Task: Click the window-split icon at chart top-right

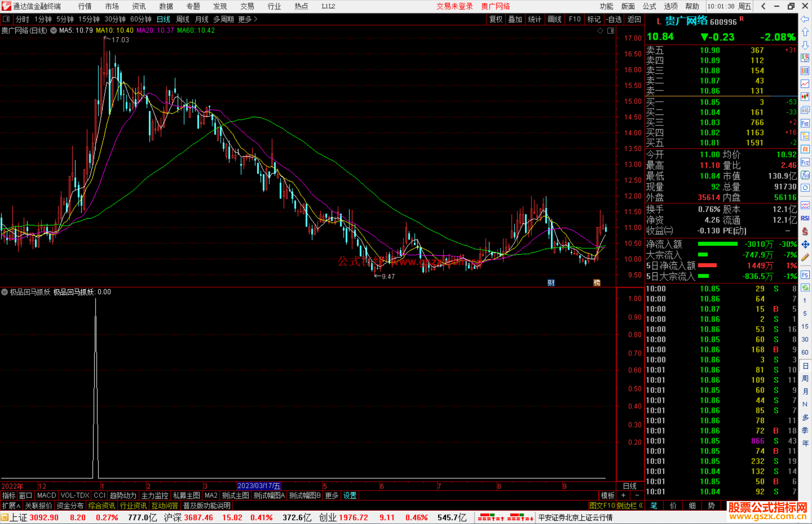Action: pyautogui.click(x=611, y=30)
